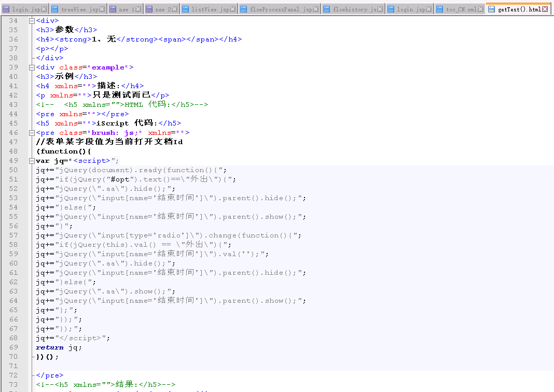The height and width of the screenshot is (392, 554).
Task: Click the var jq="<script>" line
Action: tap(77, 161)
